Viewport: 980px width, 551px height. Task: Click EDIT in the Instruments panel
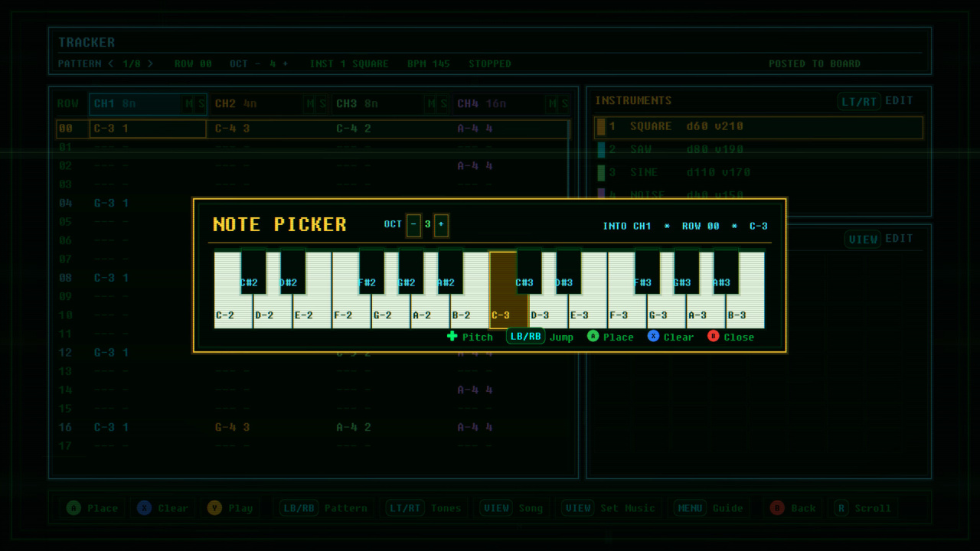[899, 100]
